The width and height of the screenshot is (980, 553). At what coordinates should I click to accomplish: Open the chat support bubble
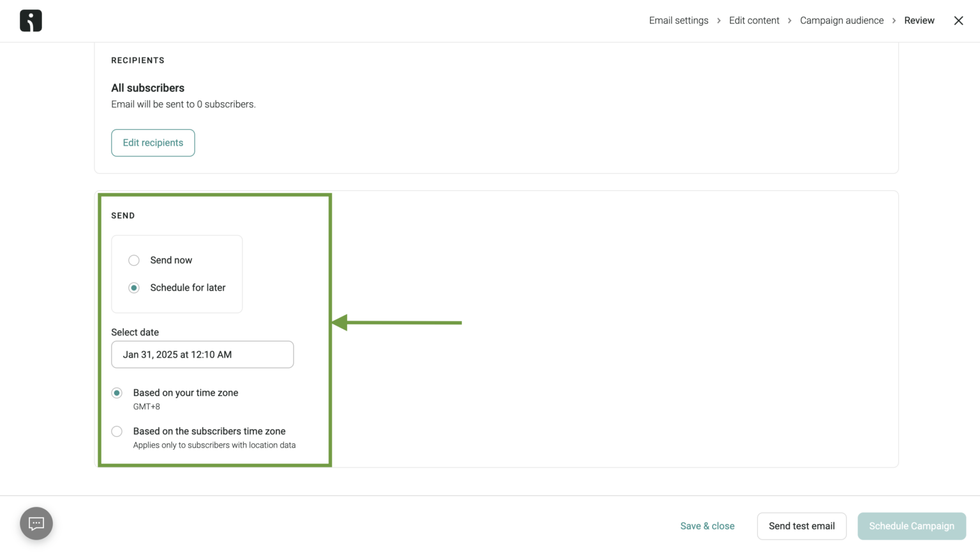[x=36, y=523]
